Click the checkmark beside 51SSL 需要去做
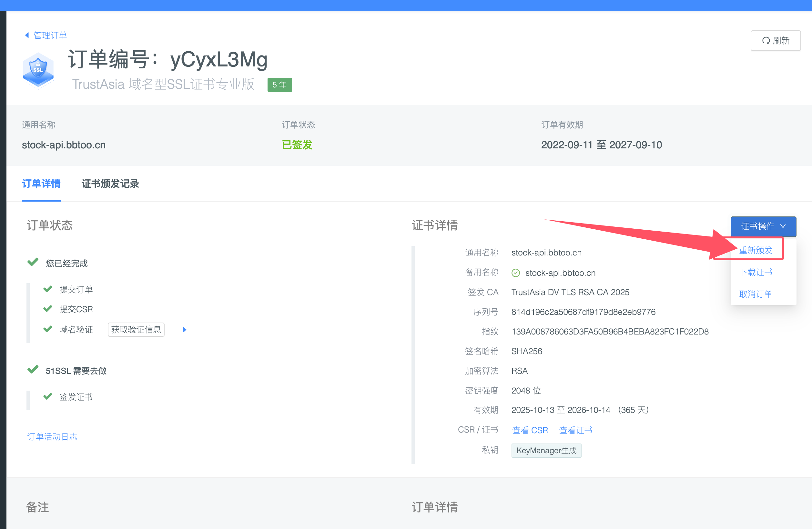This screenshot has width=812, height=529. 33,369
